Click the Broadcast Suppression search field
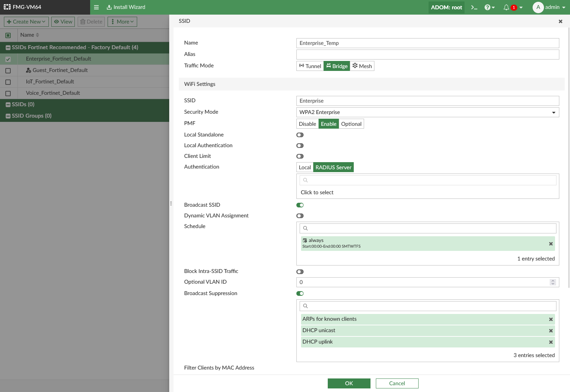Image resolution: width=570 pixels, height=392 pixels. [x=427, y=306]
